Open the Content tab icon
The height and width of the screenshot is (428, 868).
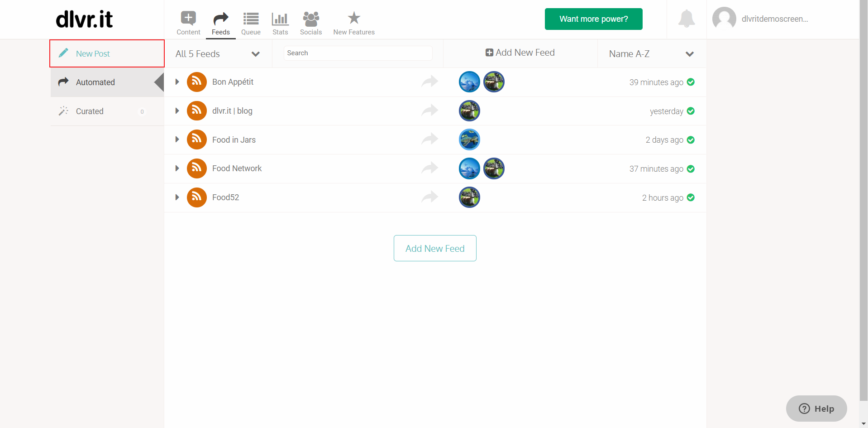[x=188, y=18]
